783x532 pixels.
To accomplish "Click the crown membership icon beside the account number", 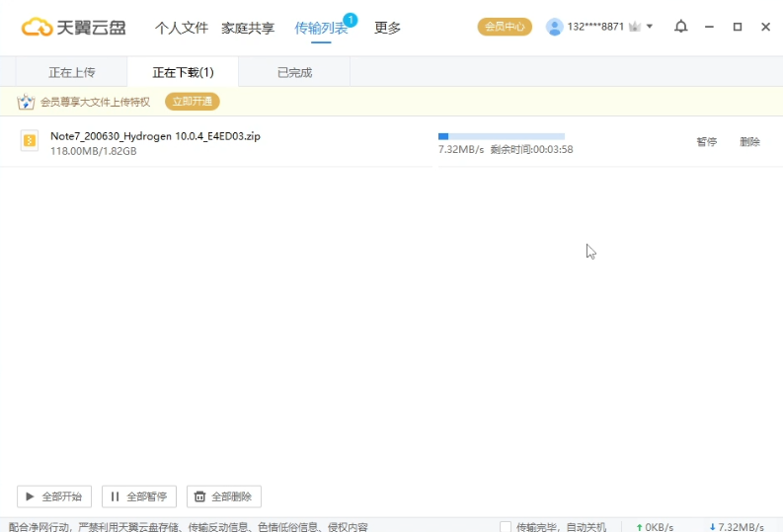I will pyautogui.click(x=635, y=27).
